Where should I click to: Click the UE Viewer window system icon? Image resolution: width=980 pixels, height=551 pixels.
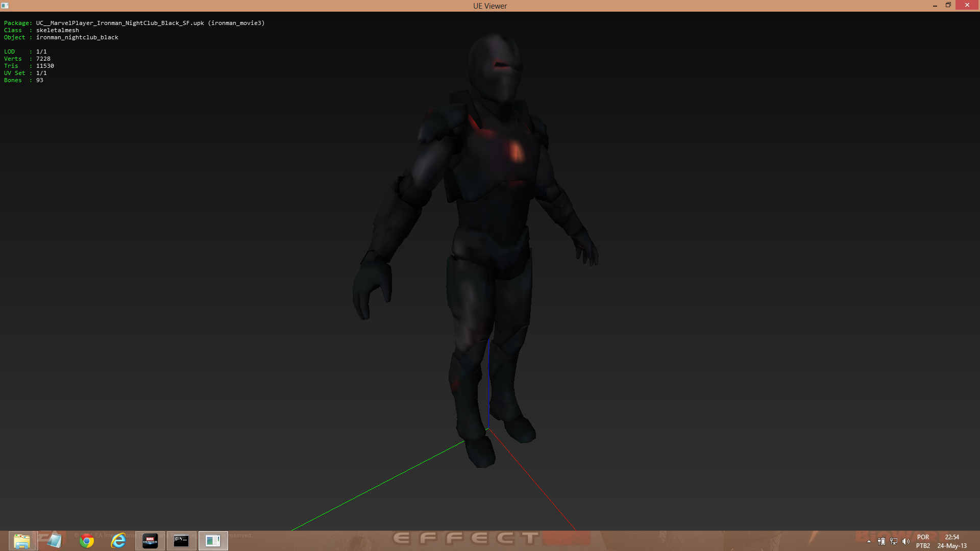[x=5, y=6]
